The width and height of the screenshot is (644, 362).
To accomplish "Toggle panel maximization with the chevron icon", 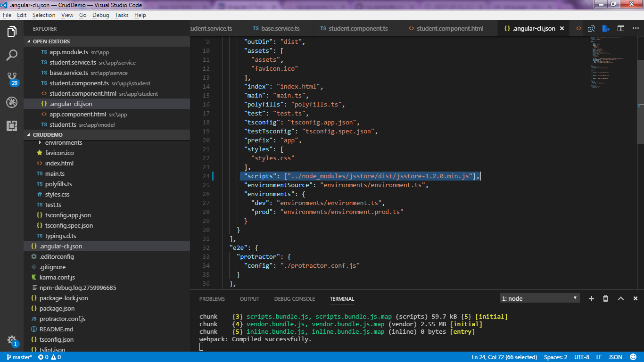I will 621,298.
